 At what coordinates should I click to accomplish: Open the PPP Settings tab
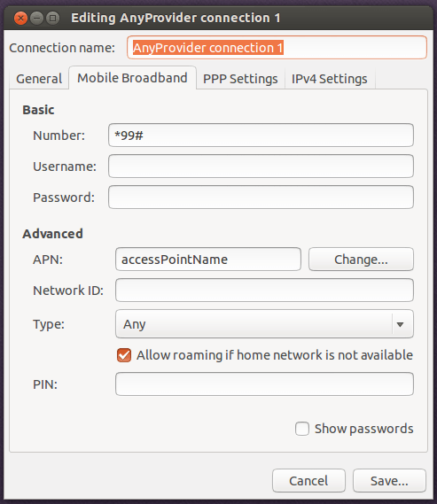(240, 79)
